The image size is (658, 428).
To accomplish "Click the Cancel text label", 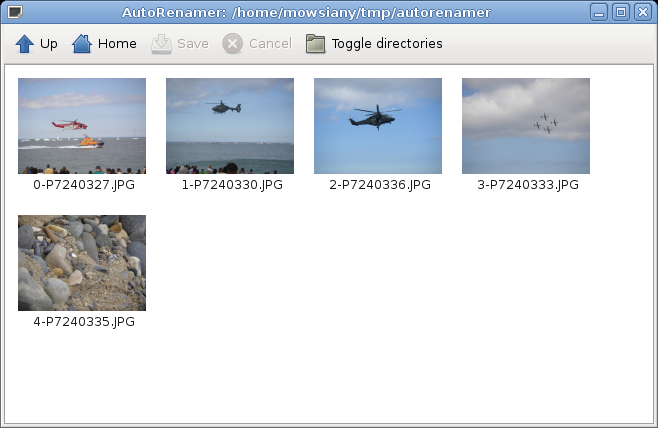I will click(x=270, y=44).
